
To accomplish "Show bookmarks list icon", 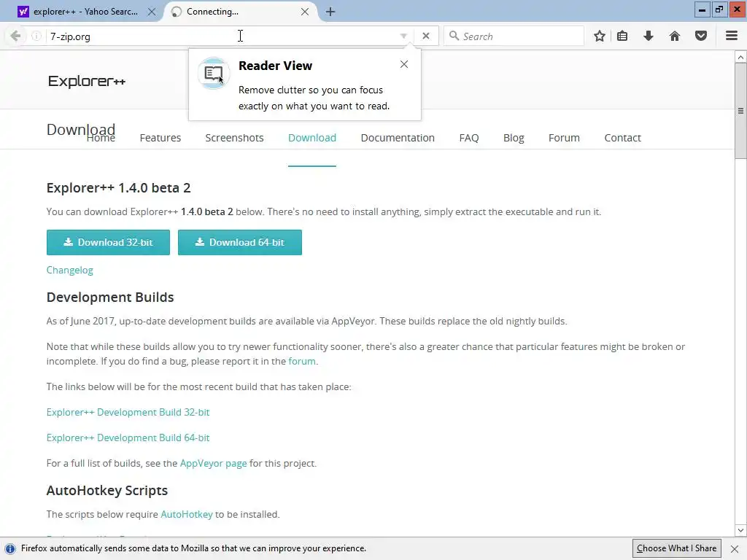I will (x=622, y=36).
